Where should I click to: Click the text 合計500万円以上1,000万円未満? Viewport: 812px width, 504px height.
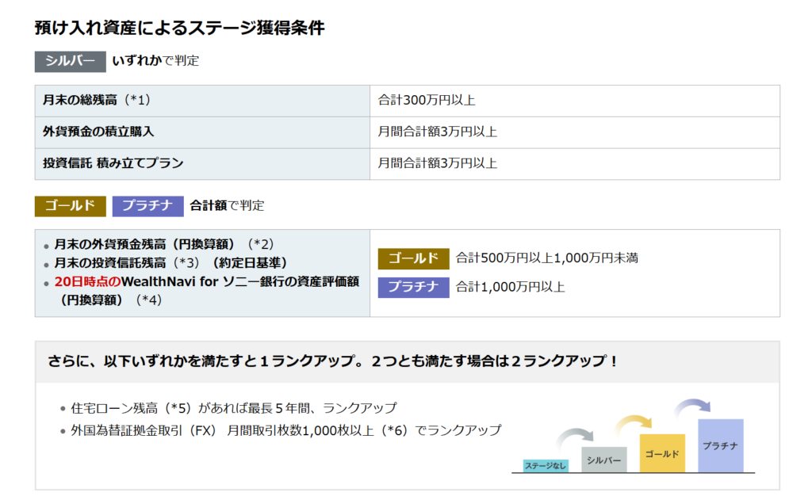[x=547, y=258]
